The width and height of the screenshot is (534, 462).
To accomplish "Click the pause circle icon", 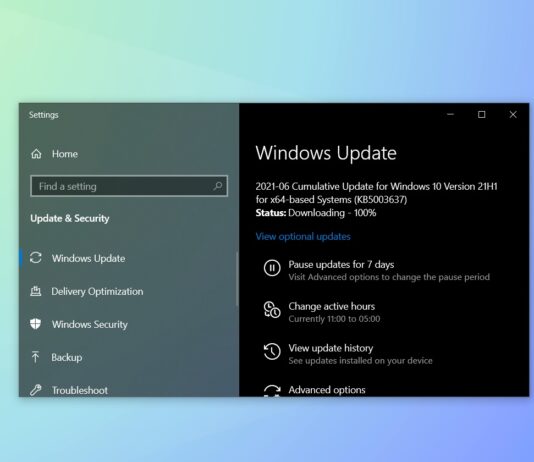I will 272,268.
